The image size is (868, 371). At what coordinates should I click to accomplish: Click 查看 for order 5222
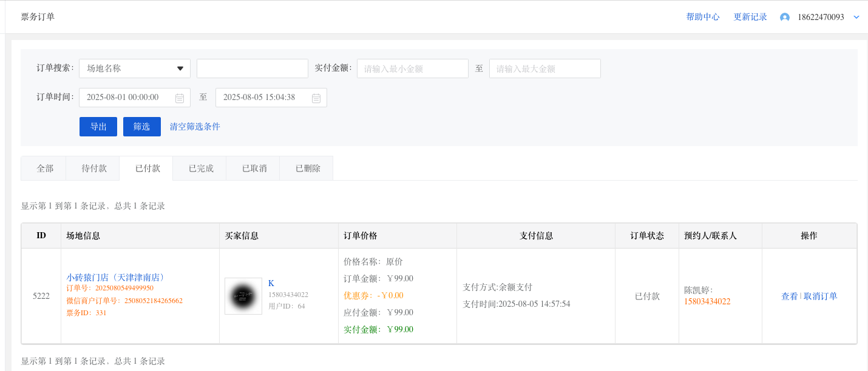click(x=789, y=296)
